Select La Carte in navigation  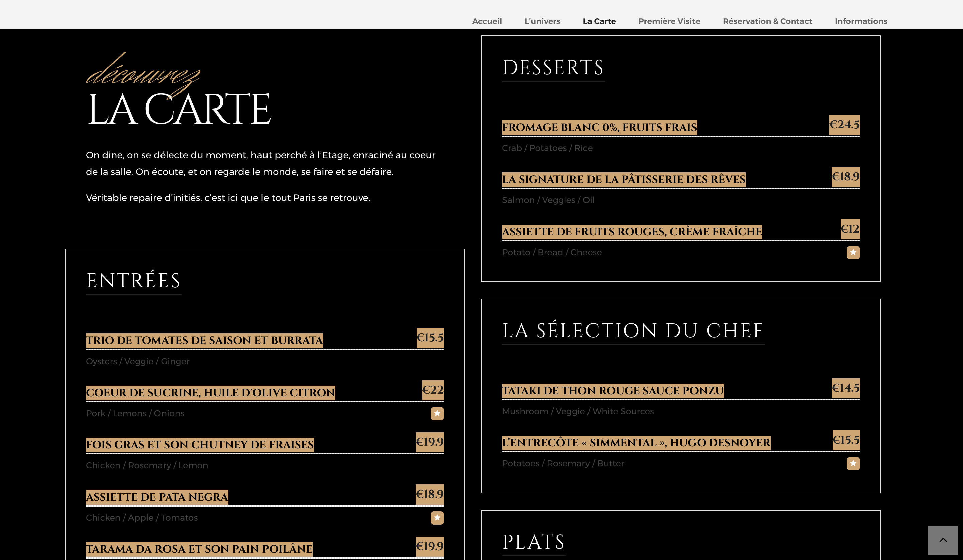(x=599, y=21)
